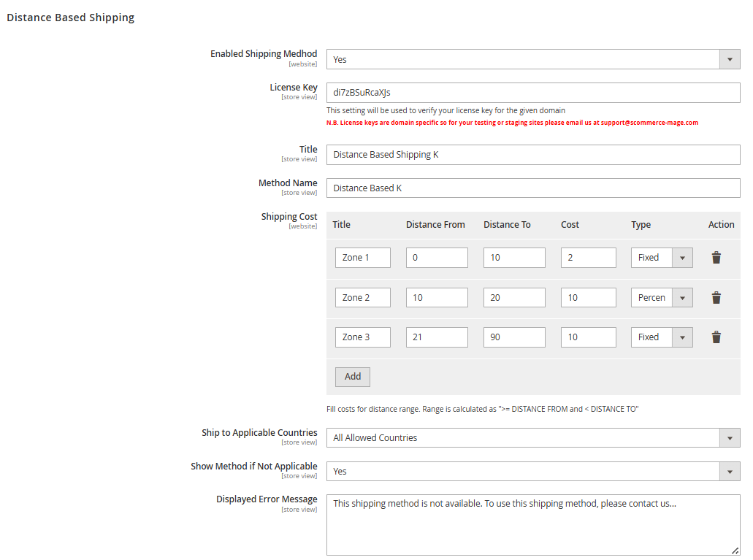The height and width of the screenshot is (560, 753).
Task: Open Zone 3 Type dropdown
Action: pyautogui.click(x=661, y=337)
